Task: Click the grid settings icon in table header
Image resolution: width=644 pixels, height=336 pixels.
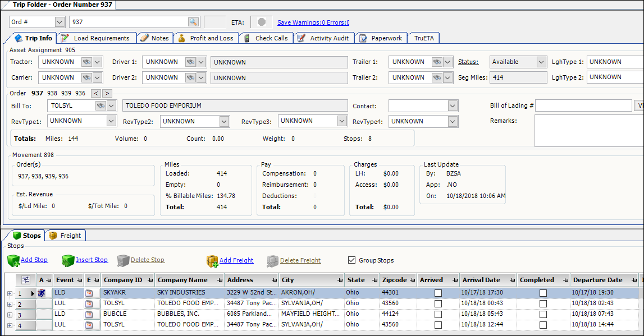Action: point(26,280)
